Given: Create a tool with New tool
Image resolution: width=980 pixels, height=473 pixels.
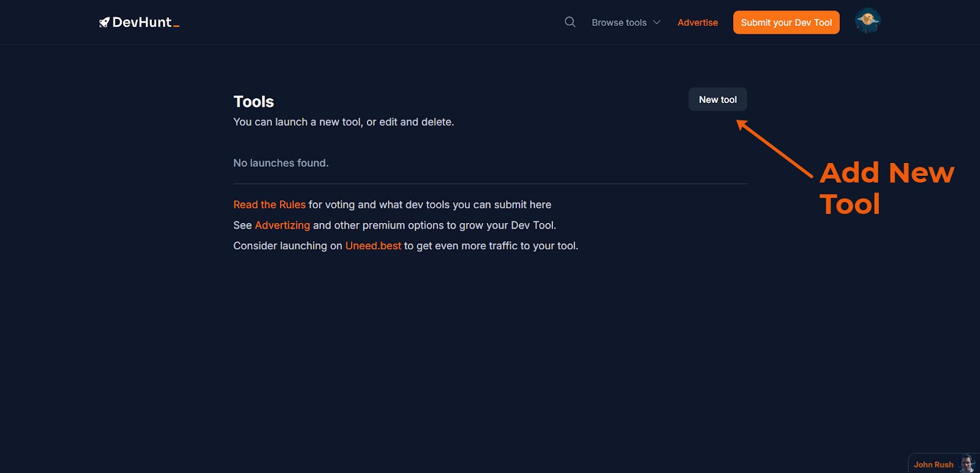Looking at the screenshot, I should coord(718,99).
